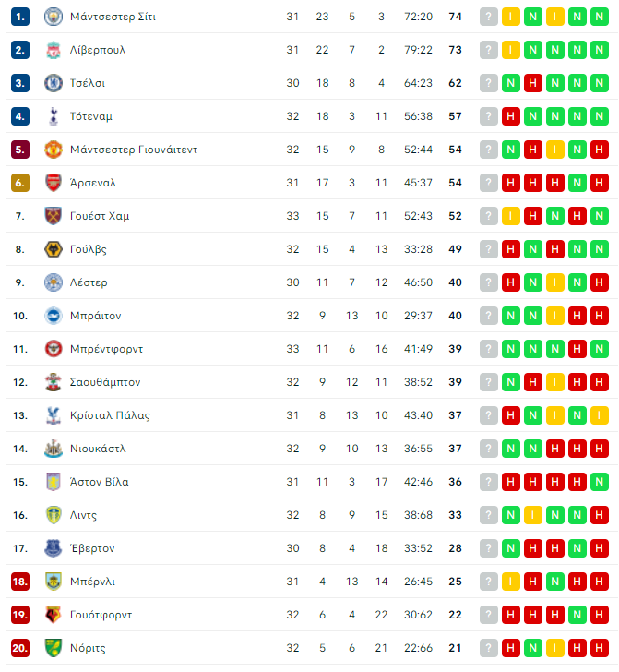Screen dimensions: 619x672
Task: Click the Watford club crest icon
Action: click(x=54, y=615)
